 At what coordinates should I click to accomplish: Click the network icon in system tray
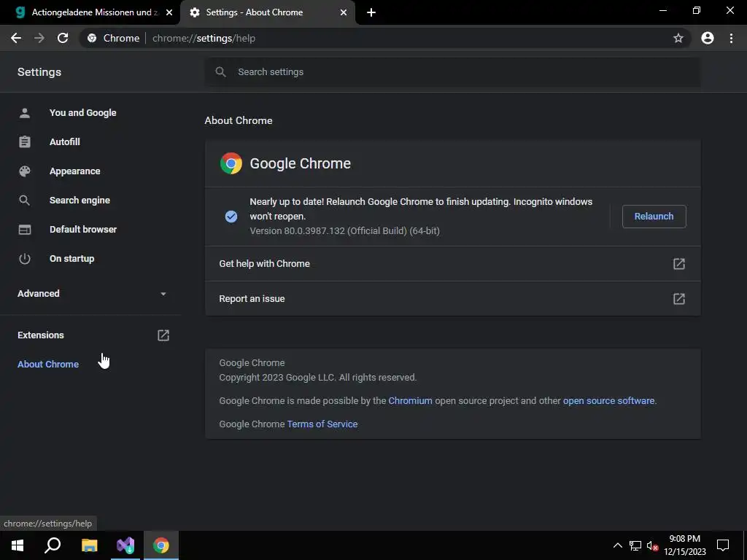[x=635, y=545]
